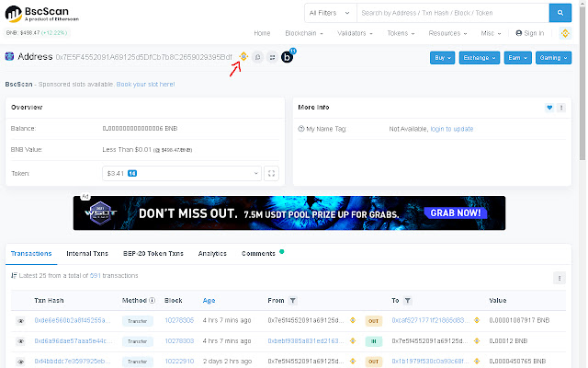Click the QR code icon beside the address
The height and width of the screenshot is (368, 588).
point(258,57)
